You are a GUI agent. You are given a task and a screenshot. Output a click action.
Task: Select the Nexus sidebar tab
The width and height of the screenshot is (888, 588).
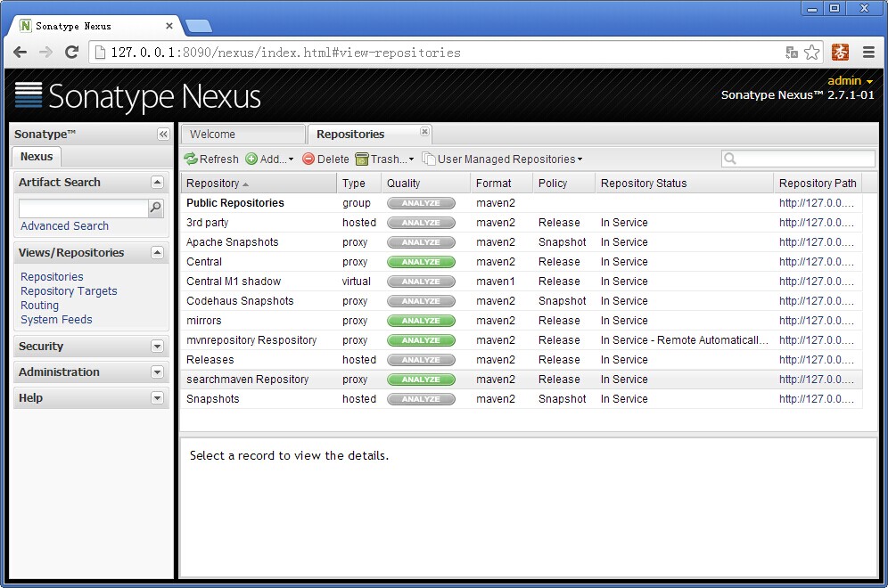pos(37,157)
